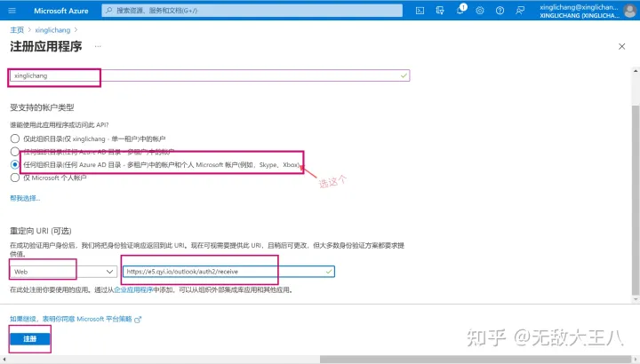Open the Web platform type dropdown
The height and width of the screenshot is (364, 640).
[x=63, y=271]
